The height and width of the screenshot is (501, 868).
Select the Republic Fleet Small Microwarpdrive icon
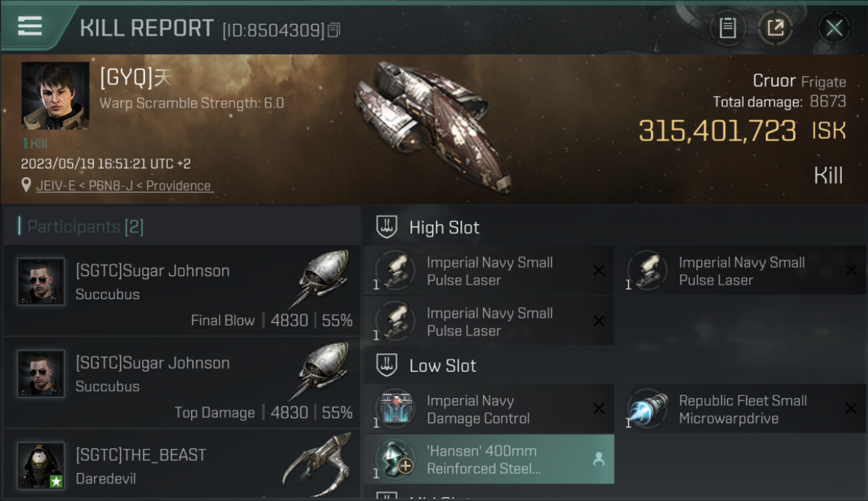click(x=648, y=407)
